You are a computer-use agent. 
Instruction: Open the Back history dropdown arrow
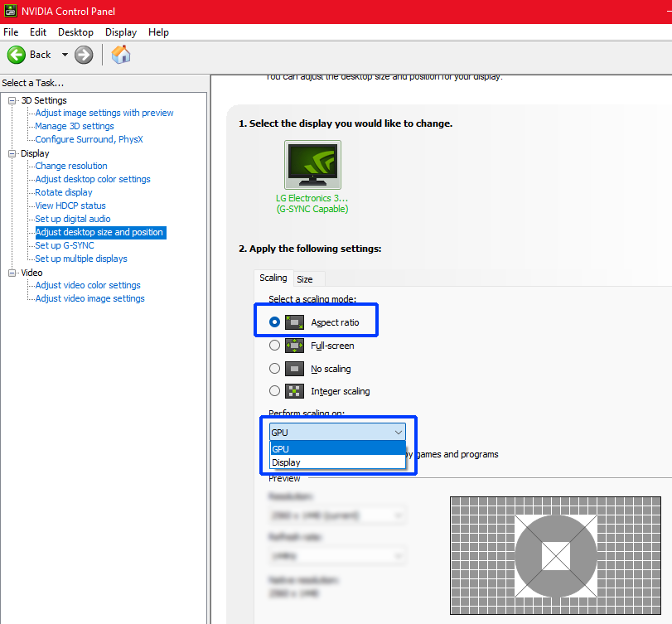[x=65, y=55]
